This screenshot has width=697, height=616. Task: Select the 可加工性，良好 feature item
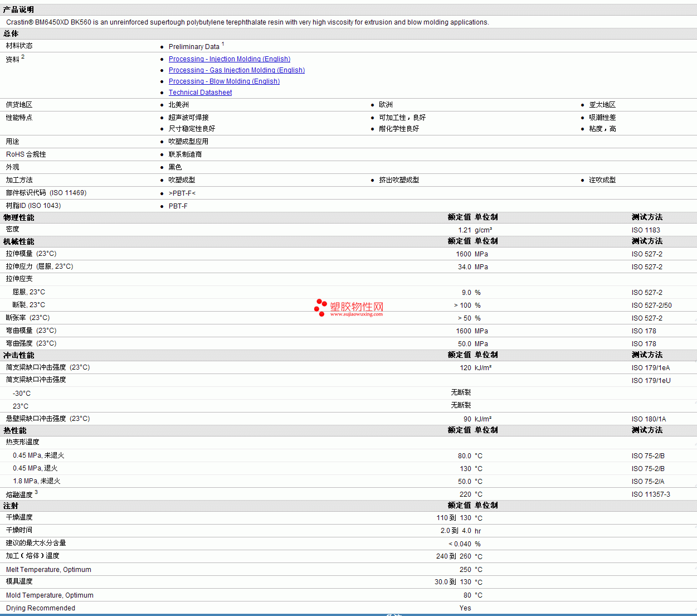(402, 118)
